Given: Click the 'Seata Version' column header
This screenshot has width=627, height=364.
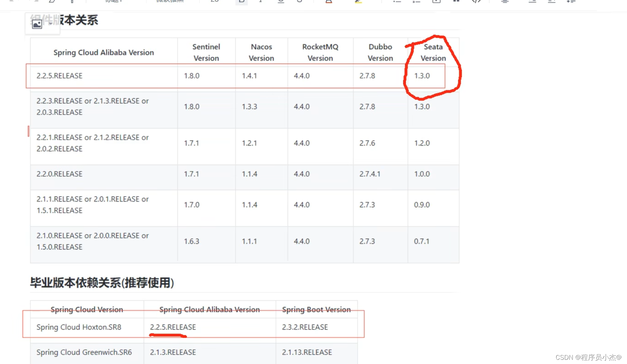Looking at the screenshot, I should tap(433, 52).
